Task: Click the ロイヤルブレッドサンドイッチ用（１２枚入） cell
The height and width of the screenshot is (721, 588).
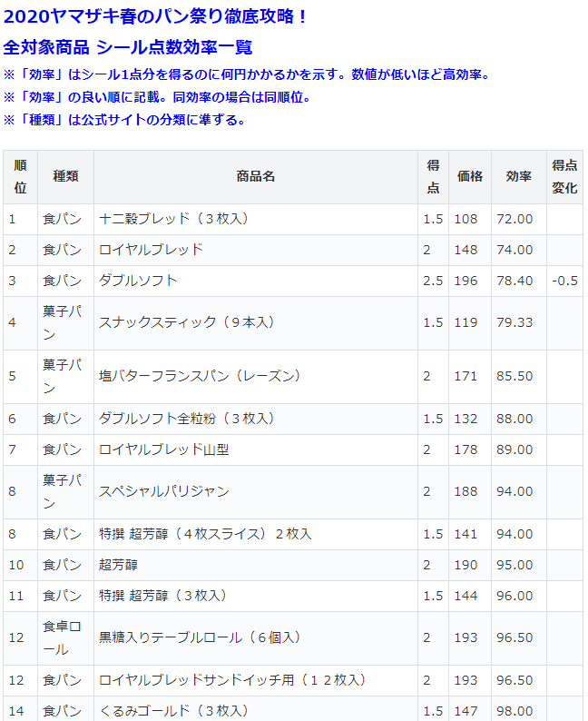Action: click(x=232, y=680)
